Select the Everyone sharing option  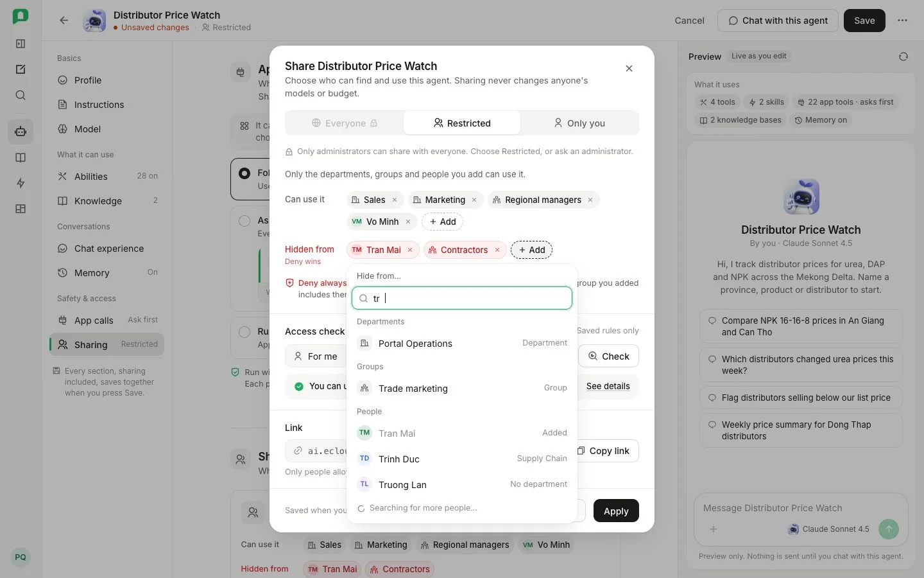click(x=345, y=123)
